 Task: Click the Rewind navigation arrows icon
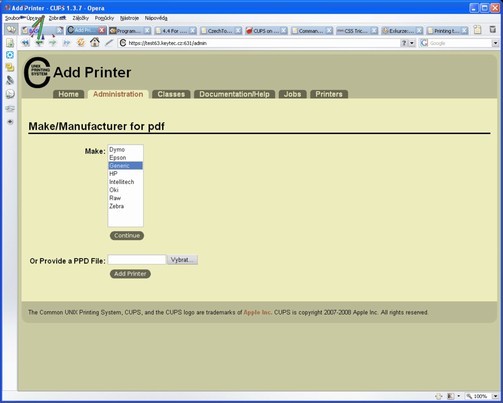25,43
